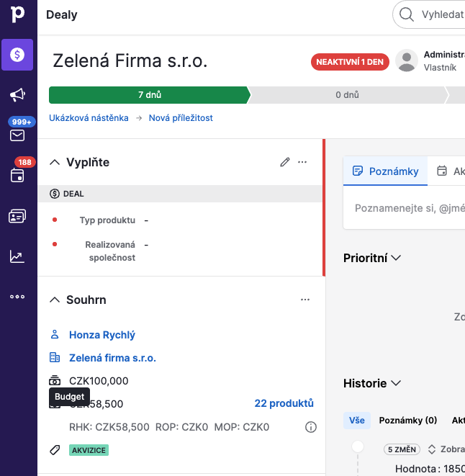
Task: Click the note input field
Action: 407,207
